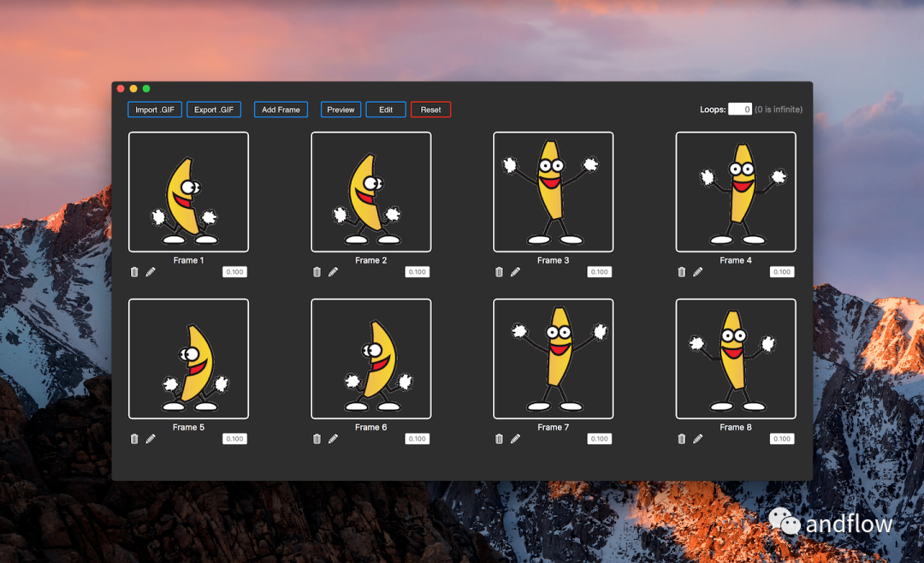
Task: Delete Frame 7 using the trash icon
Action: 499,438
